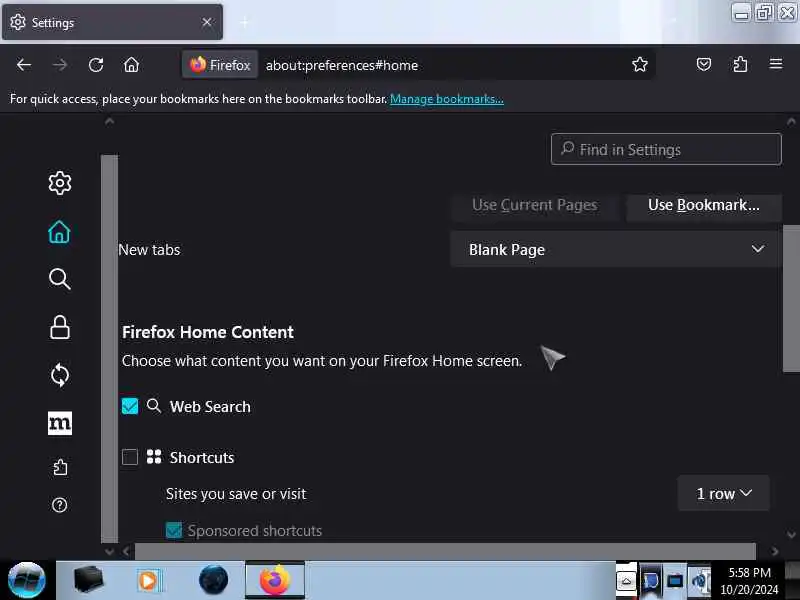Screen dimensions: 800x600
Task: Open Extensions & Themes in sidebar
Action: point(60,467)
